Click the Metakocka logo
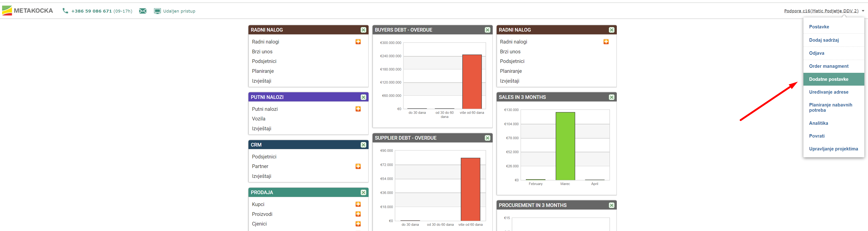This screenshot has height=231, width=868. coord(28,11)
